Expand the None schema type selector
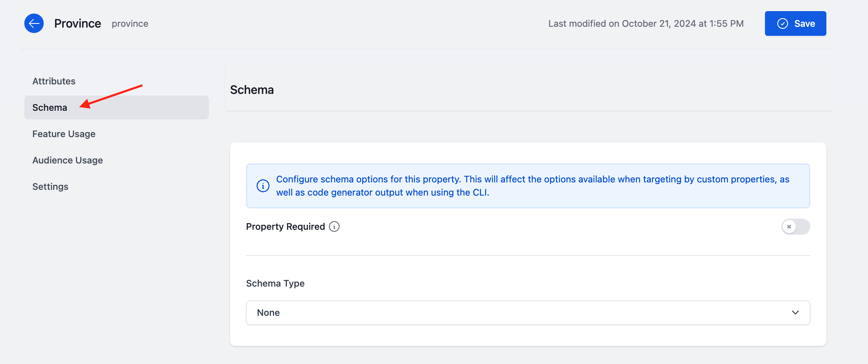This screenshot has width=868, height=364. [x=528, y=313]
